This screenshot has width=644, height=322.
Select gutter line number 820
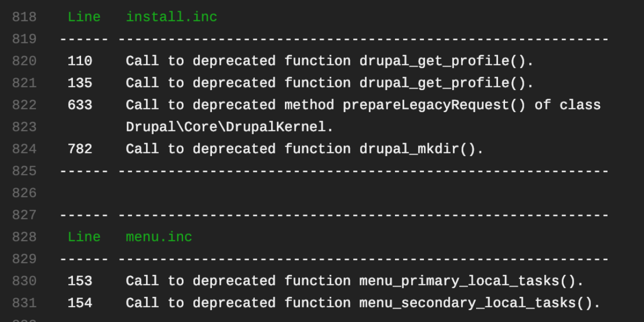[24, 61]
